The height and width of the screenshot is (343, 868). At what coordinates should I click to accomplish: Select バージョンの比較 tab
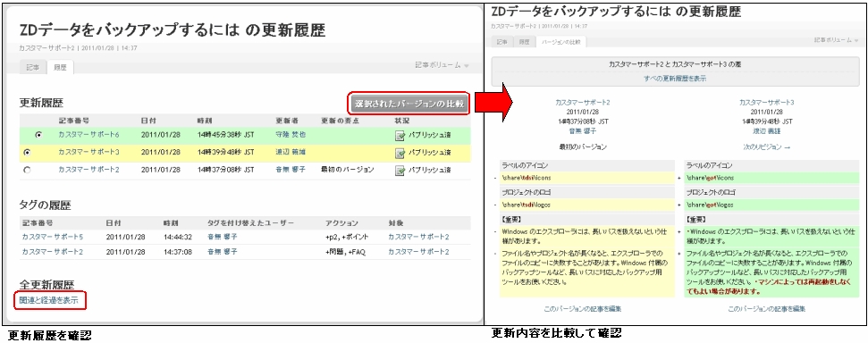click(560, 42)
